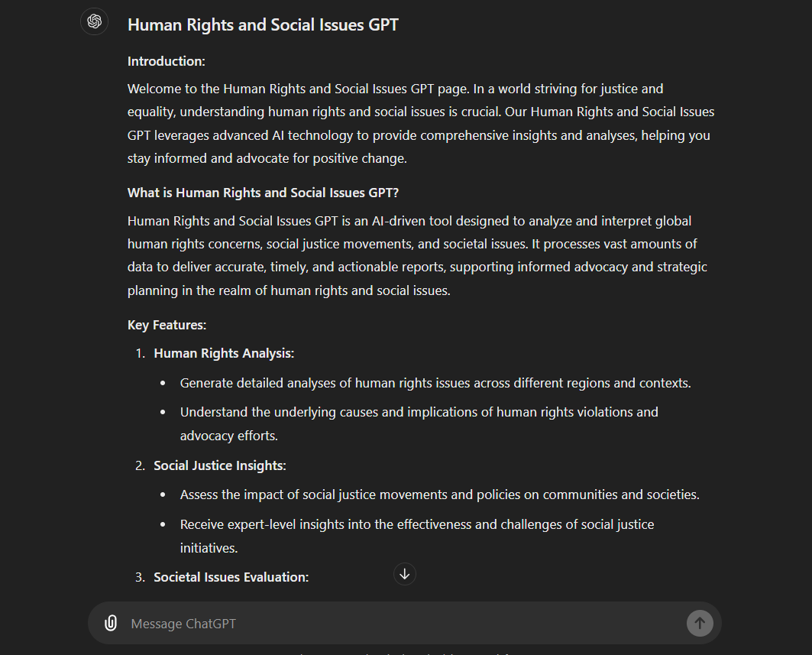Click the Introduction: heading
812x655 pixels.
167,61
